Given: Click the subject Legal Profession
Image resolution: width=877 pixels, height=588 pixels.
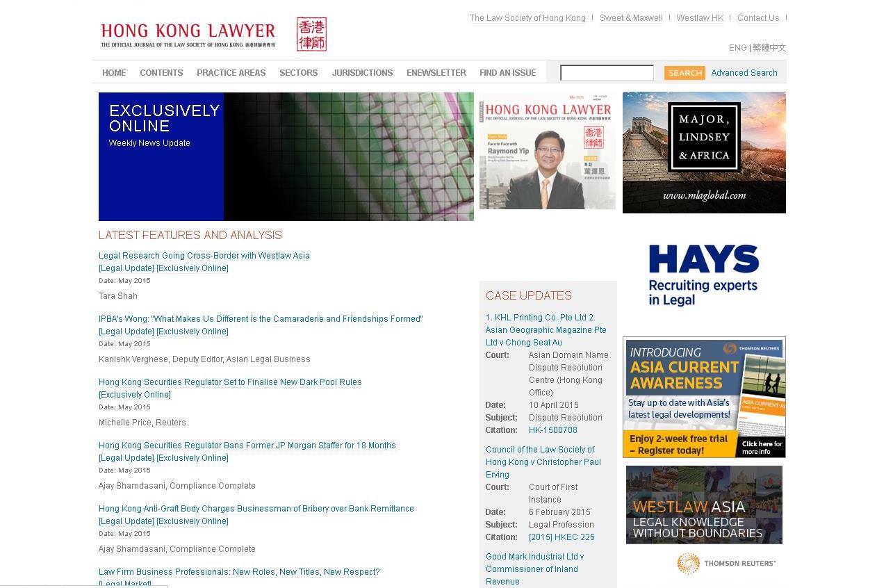Looking at the screenshot, I should (x=562, y=525).
